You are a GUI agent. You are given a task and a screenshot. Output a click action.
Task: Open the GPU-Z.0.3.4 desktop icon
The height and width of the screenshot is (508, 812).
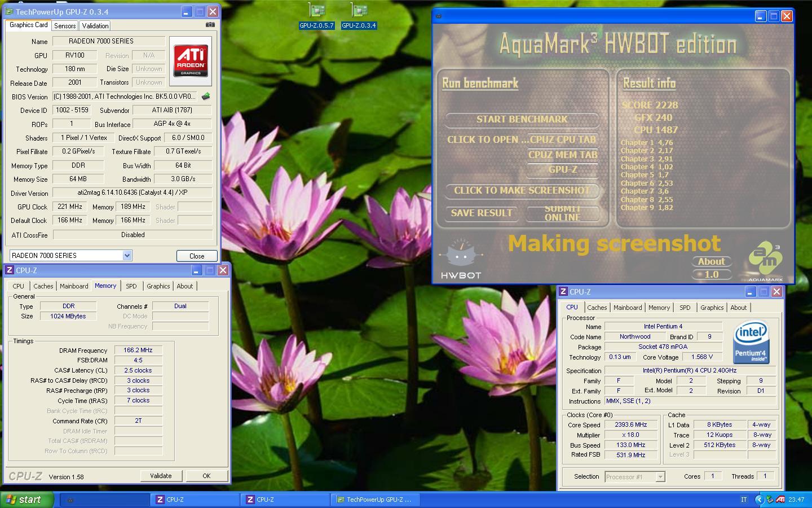359,16
